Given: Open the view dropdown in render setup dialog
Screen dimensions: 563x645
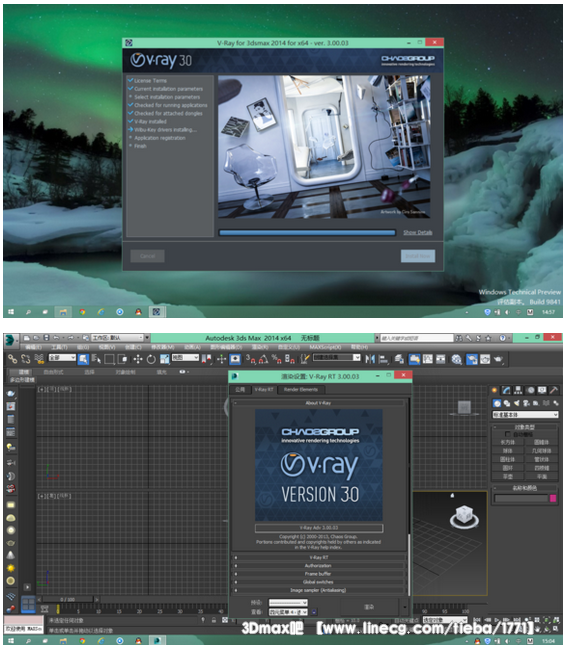Looking at the screenshot, I should [x=288, y=612].
